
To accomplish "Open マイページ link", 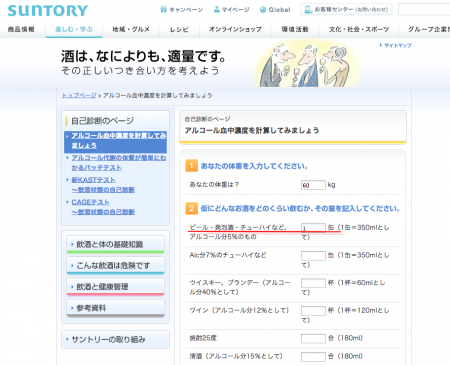I will [231, 10].
